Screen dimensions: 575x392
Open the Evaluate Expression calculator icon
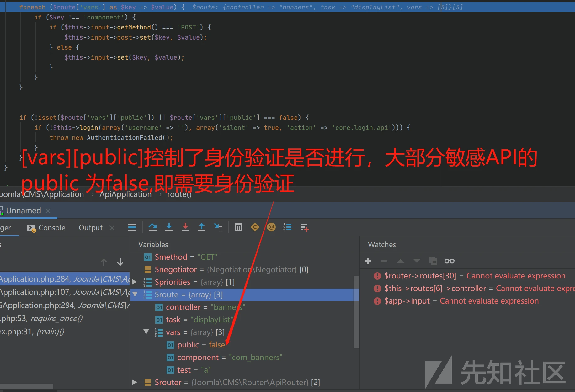(239, 227)
